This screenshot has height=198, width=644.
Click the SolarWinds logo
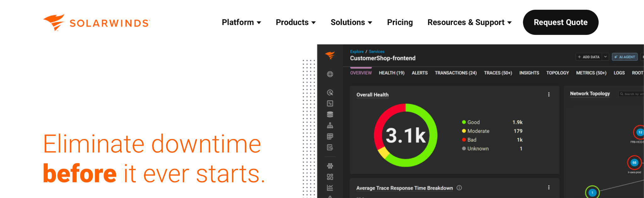(97, 23)
